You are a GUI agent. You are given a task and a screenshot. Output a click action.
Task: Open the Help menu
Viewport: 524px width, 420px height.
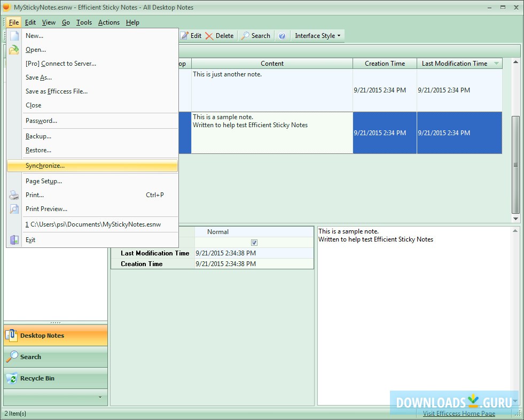pos(132,22)
